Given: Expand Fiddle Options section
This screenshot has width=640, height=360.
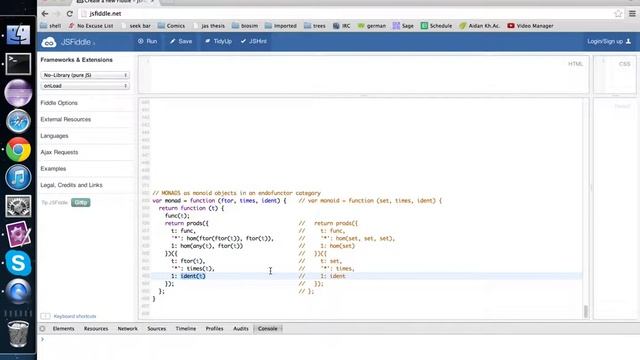Looking at the screenshot, I should coord(59,103).
